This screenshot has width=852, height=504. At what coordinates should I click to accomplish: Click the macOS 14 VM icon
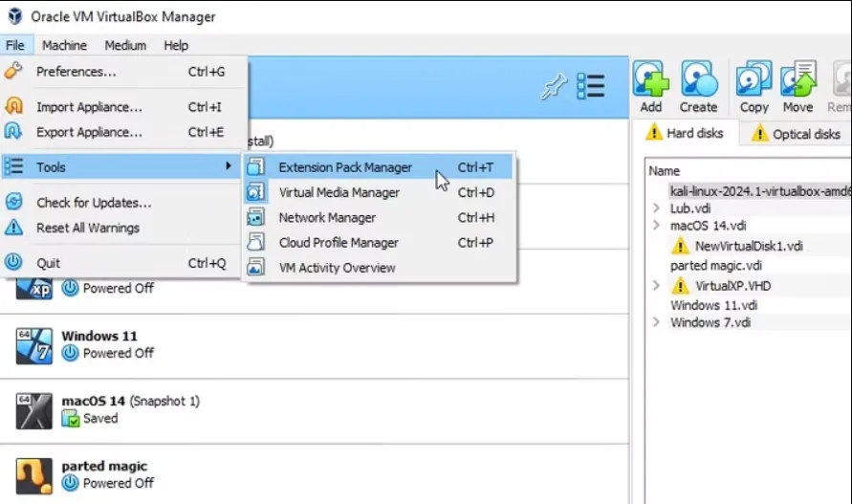point(34,410)
